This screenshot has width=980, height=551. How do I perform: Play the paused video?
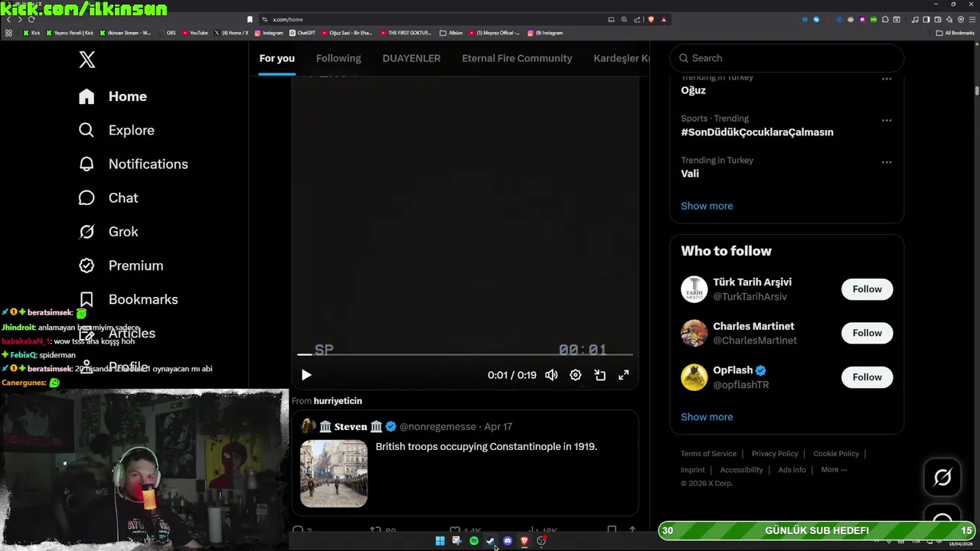coord(306,375)
